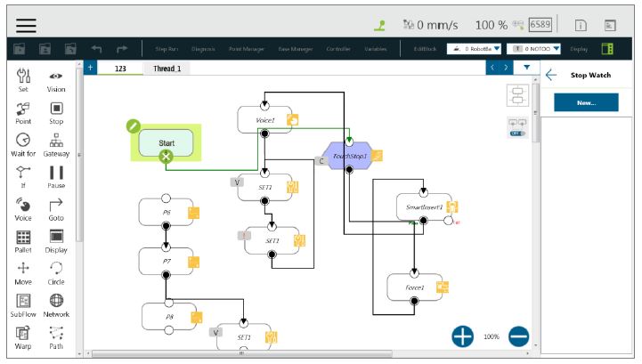Open the RobotBase dropdown
642x364 pixels.
coord(474,48)
